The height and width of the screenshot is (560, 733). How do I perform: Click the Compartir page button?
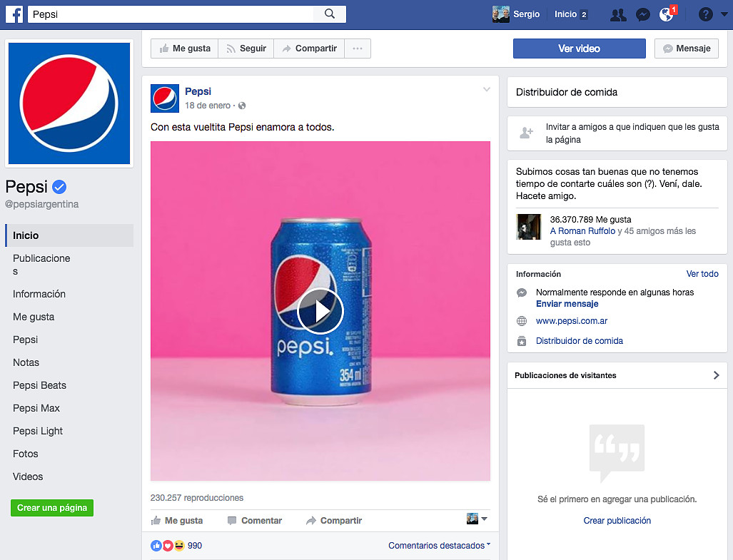pos(309,49)
